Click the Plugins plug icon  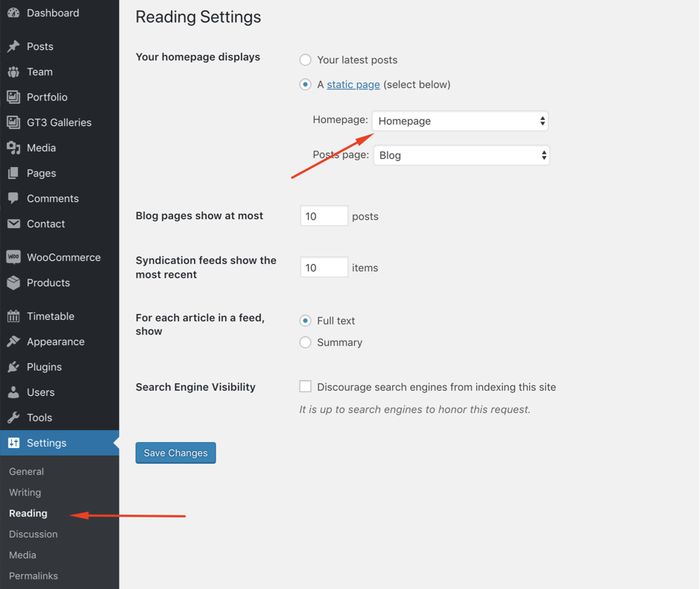(13, 367)
